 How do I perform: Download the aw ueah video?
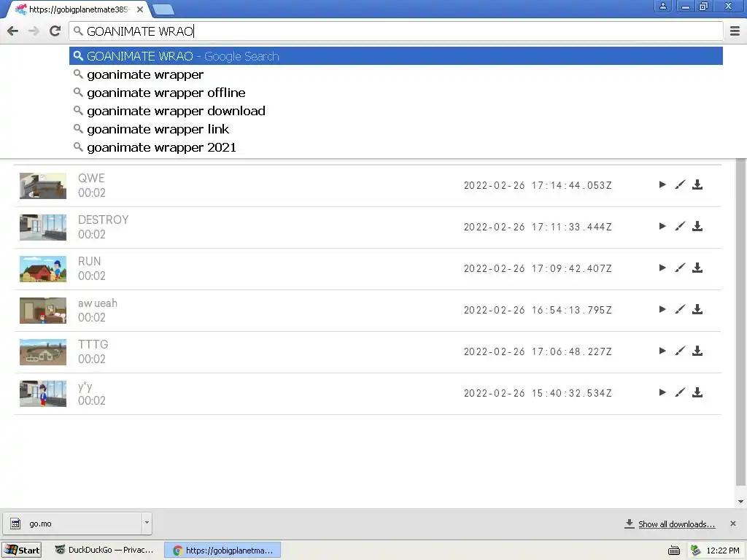pos(697,309)
